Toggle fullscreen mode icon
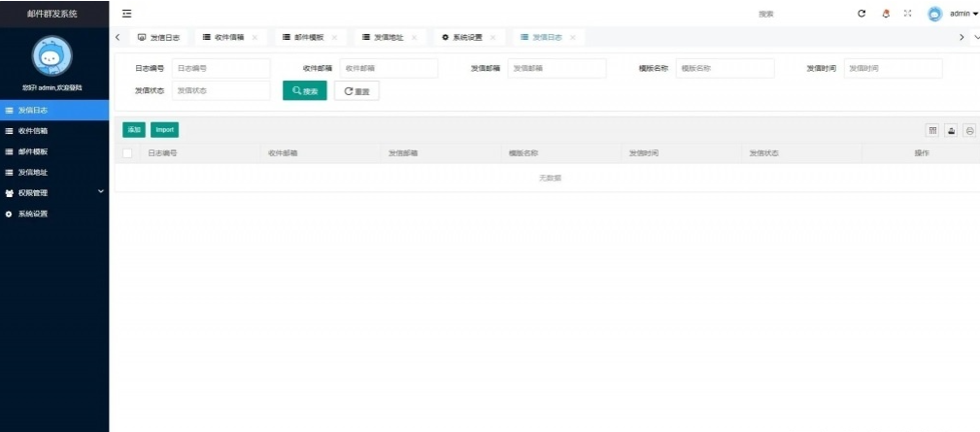The image size is (980, 432). click(908, 14)
